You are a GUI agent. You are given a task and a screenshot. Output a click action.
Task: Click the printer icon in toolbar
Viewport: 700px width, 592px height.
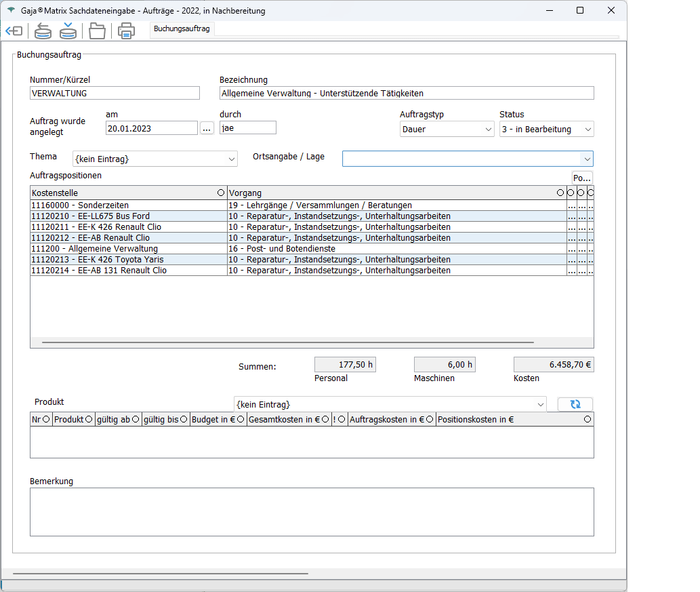pos(126,31)
